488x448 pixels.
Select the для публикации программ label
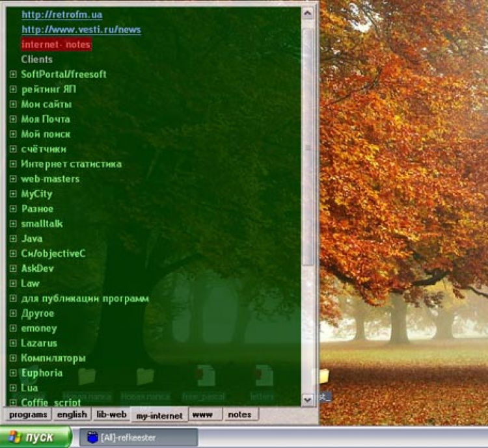pos(85,298)
